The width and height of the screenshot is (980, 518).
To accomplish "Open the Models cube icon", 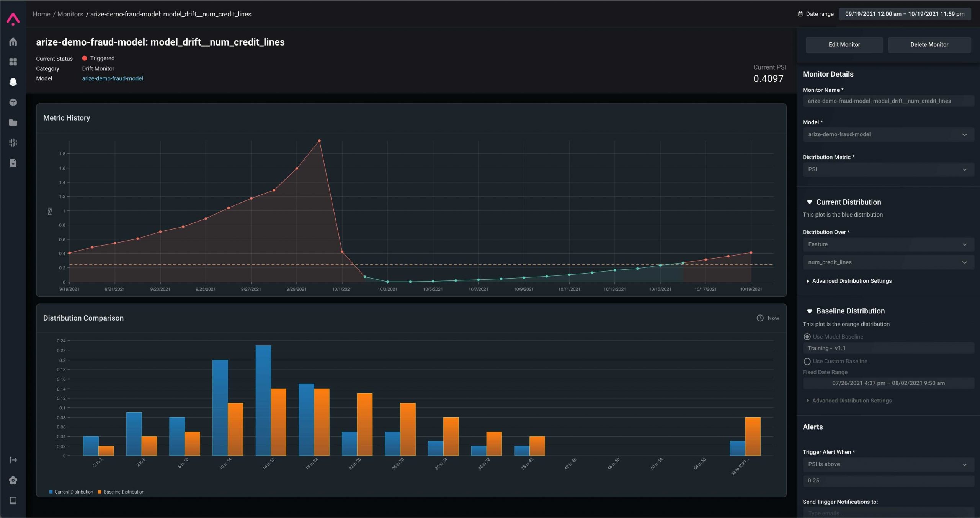I will tap(13, 102).
